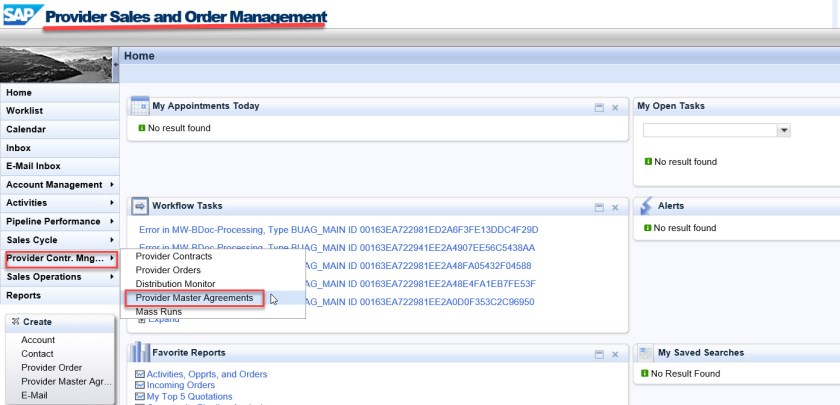
Task: Close the Favorite Reports tile
Action: [615, 354]
